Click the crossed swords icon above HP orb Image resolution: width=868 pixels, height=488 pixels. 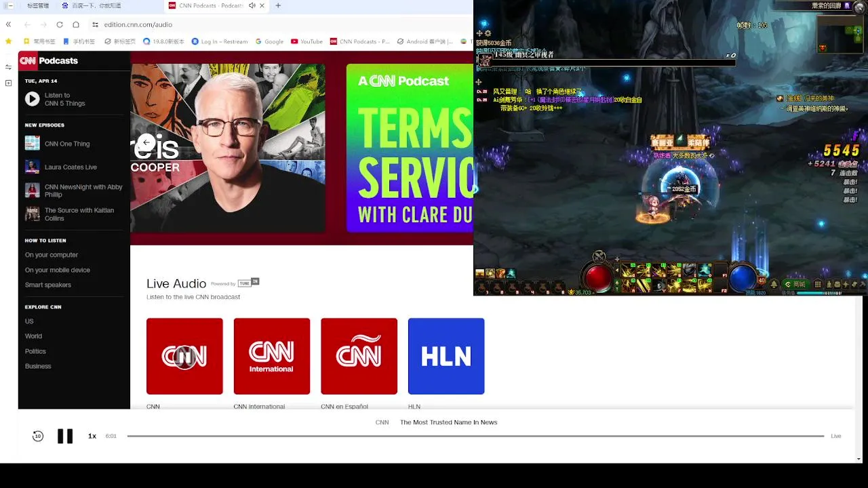(x=599, y=256)
